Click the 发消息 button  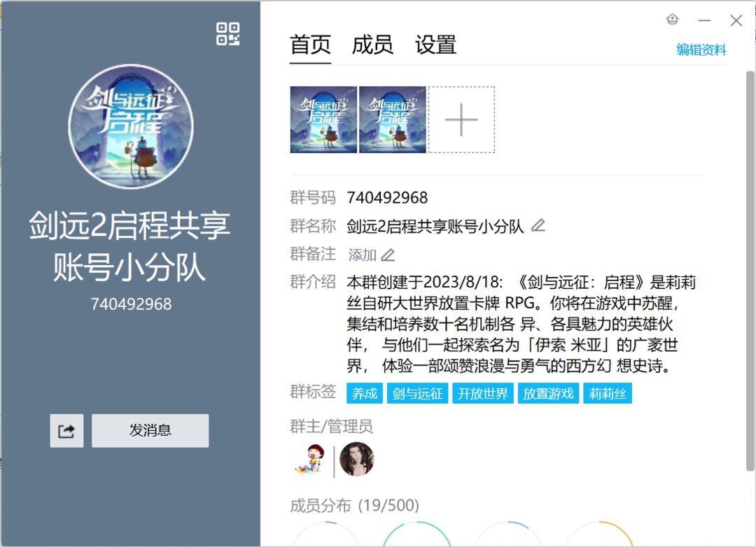pos(150,431)
